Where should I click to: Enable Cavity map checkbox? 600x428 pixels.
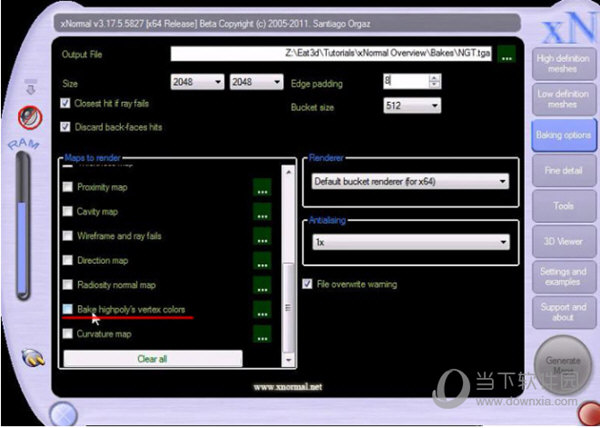[x=68, y=211]
